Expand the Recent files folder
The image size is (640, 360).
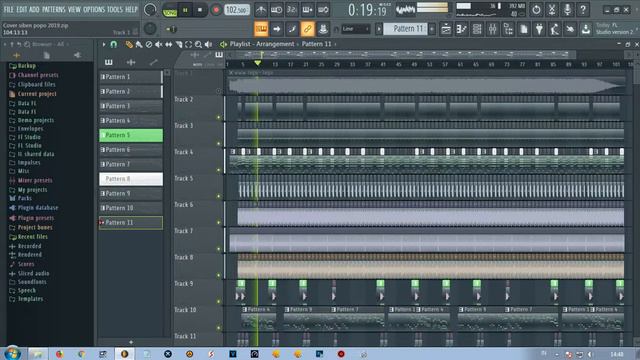tap(33, 237)
